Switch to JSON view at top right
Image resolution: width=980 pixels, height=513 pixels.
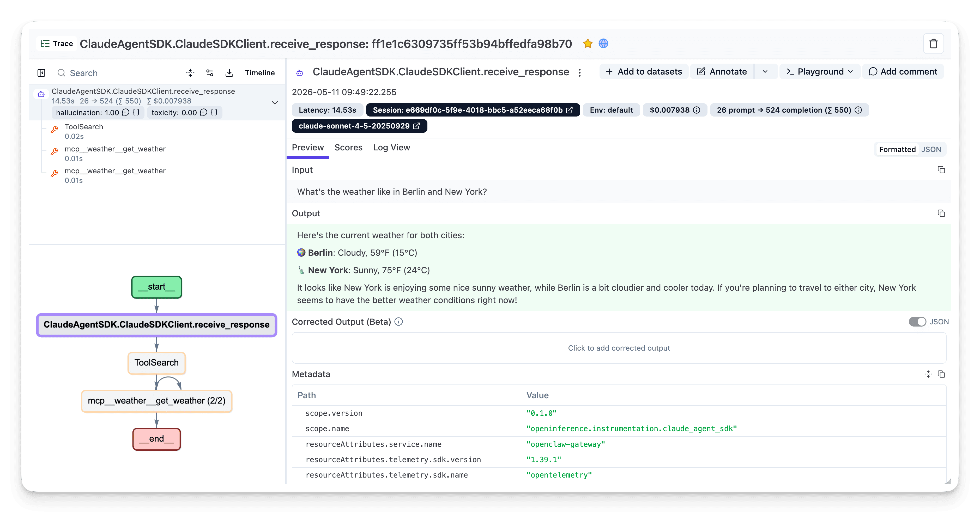coord(931,149)
